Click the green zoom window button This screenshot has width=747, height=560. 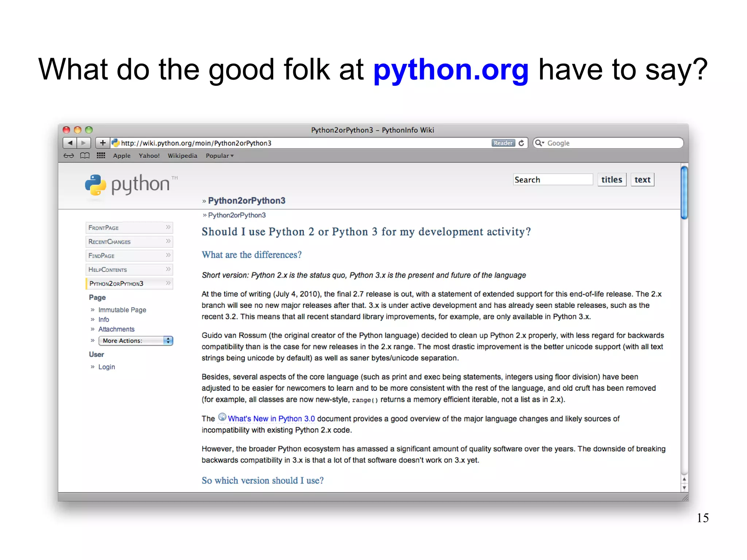coord(89,130)
